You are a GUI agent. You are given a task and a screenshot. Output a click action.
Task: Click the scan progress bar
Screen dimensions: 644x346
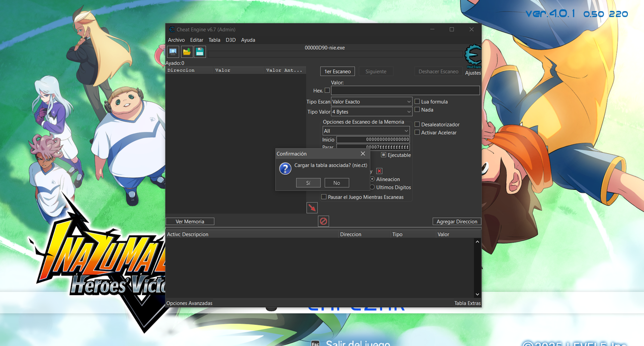[335, 54]
